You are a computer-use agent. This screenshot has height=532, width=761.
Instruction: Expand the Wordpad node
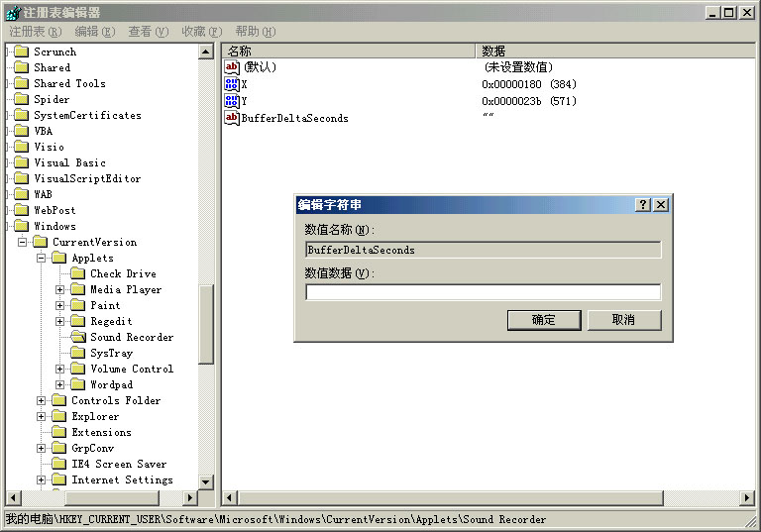coord(60,384)
